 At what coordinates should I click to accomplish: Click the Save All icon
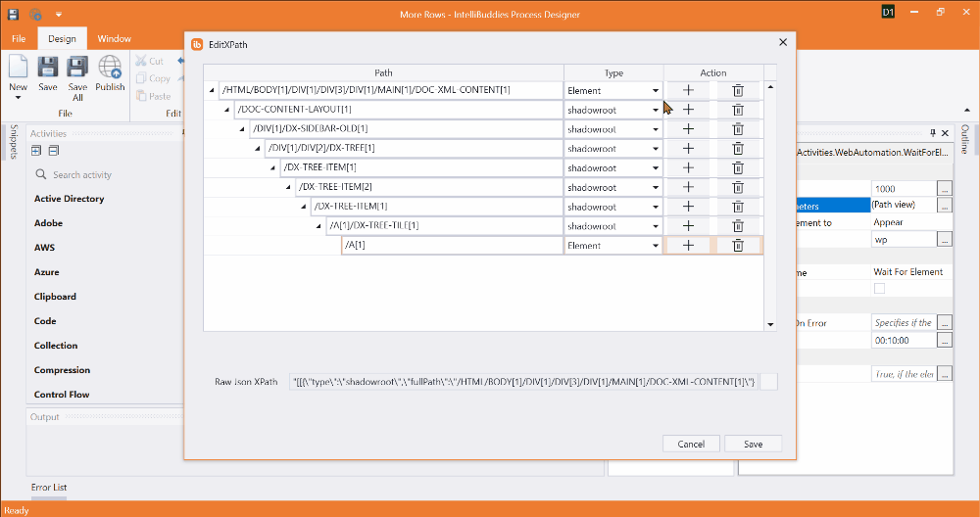(77, 68)
